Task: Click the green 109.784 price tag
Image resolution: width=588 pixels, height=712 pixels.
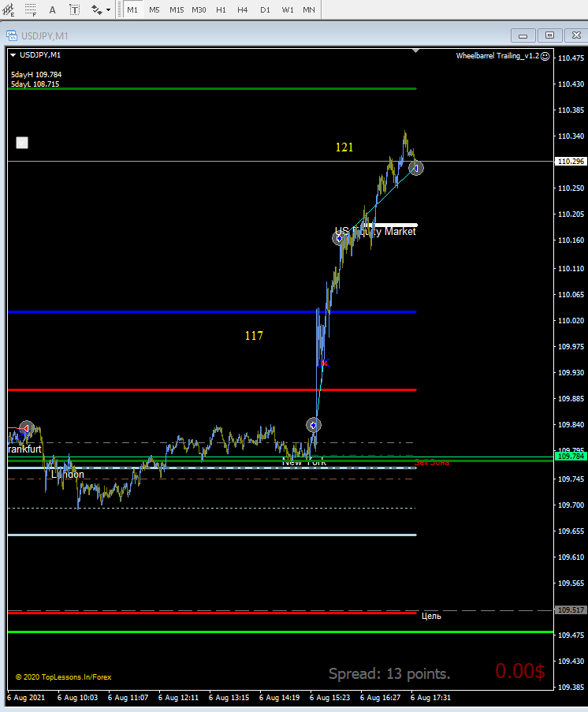Action: pyautogui.click(x=571, y=457)
